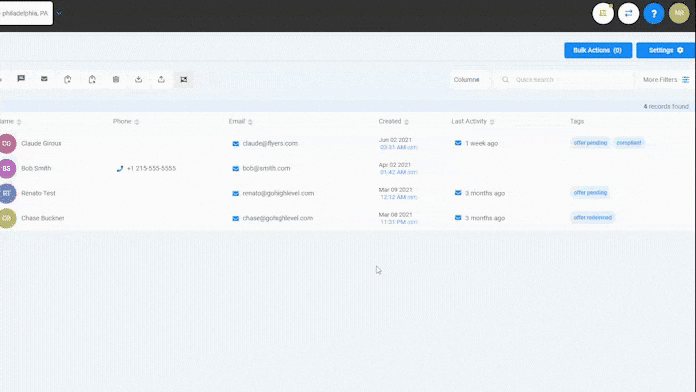Screen dimensions: 696x392
Task: Click last activity email icon for Renato Test
Action: (x=458, y=193)
